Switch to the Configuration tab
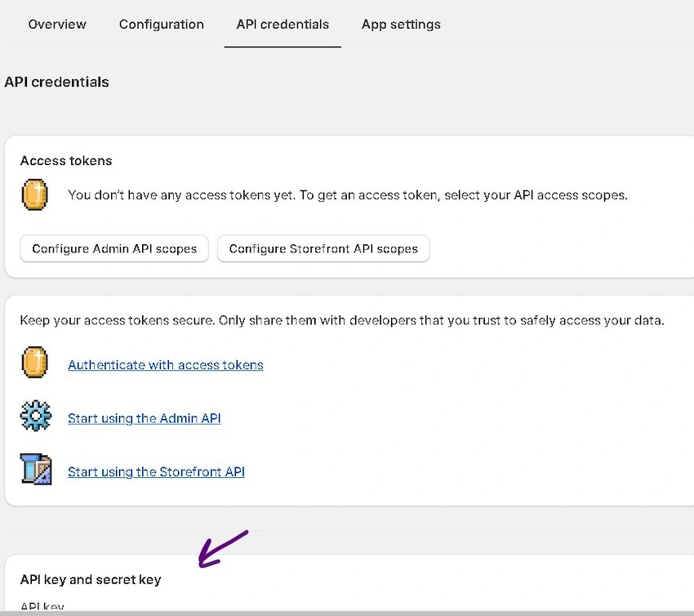 click(162, 25)
